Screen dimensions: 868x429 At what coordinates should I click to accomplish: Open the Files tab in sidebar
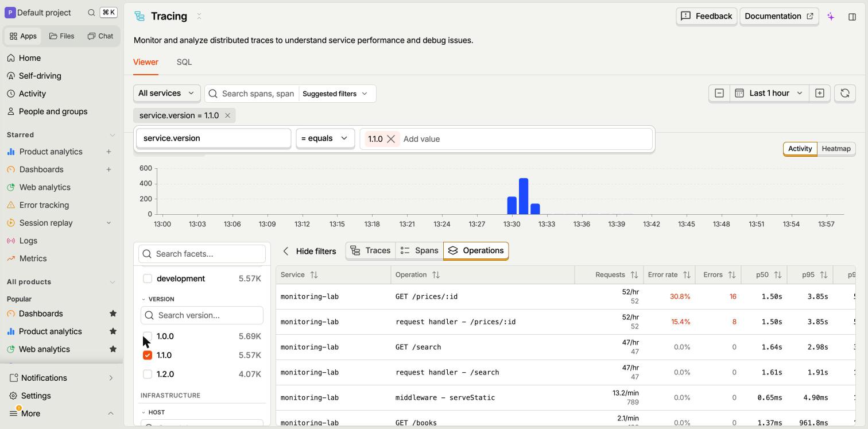click(x=62, y=36)
